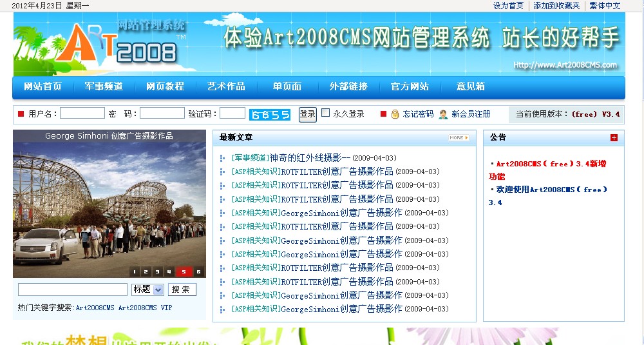The width and height of the screenshot is (644, 345).
Task: Click the 登录 button
Action: pos(307,114)
